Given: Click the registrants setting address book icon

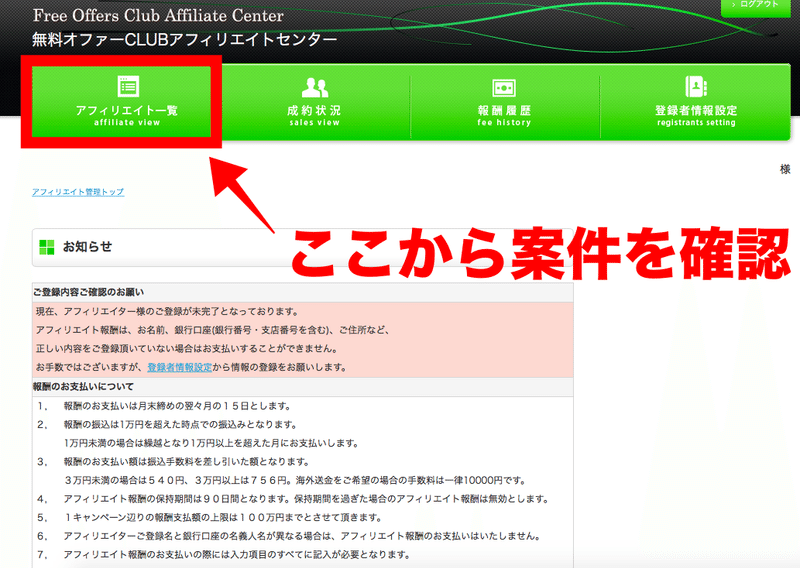Looking at the screenshot, I should click(696, 87).
